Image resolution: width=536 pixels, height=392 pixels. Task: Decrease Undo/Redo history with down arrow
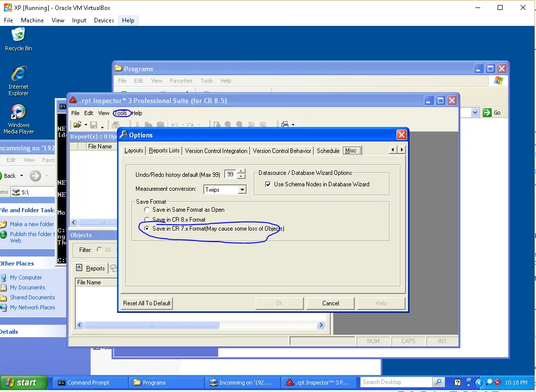[x=241, y=176]
